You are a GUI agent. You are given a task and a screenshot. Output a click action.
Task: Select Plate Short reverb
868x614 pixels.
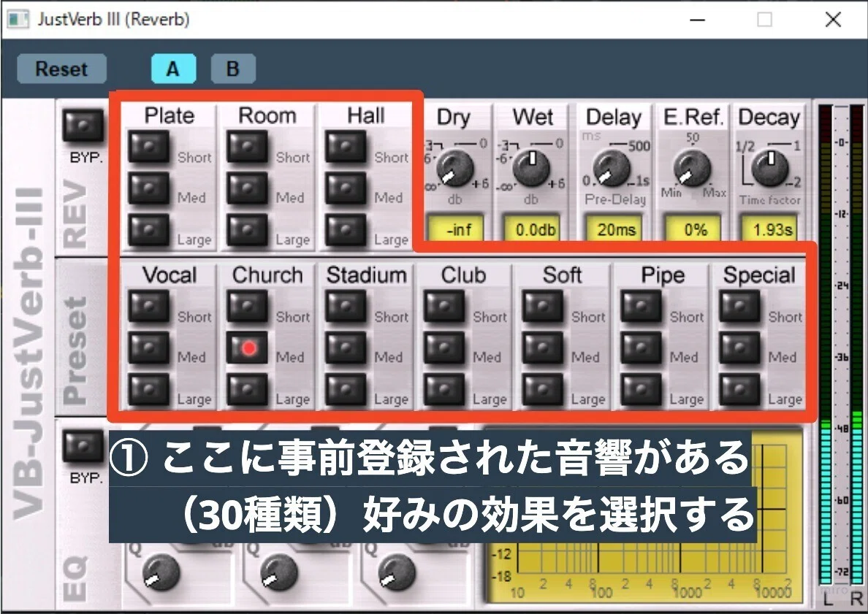pyautogui.click(x=148, y=147)
